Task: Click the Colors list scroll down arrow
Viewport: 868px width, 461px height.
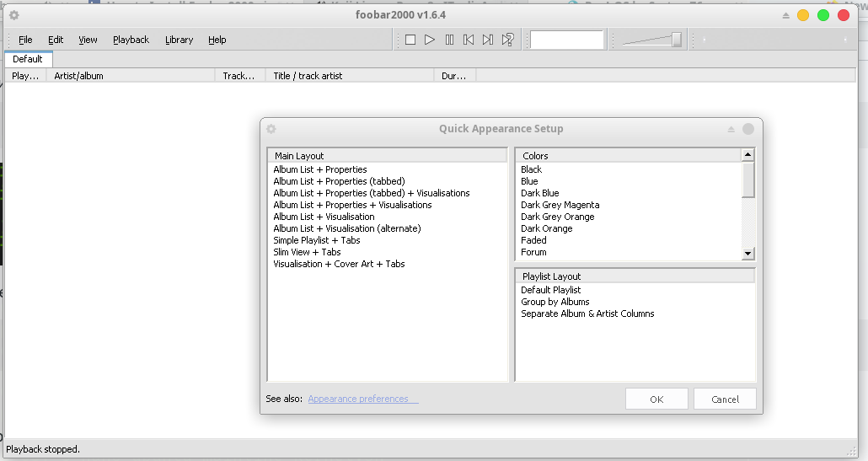Action: tap(747, 254)
